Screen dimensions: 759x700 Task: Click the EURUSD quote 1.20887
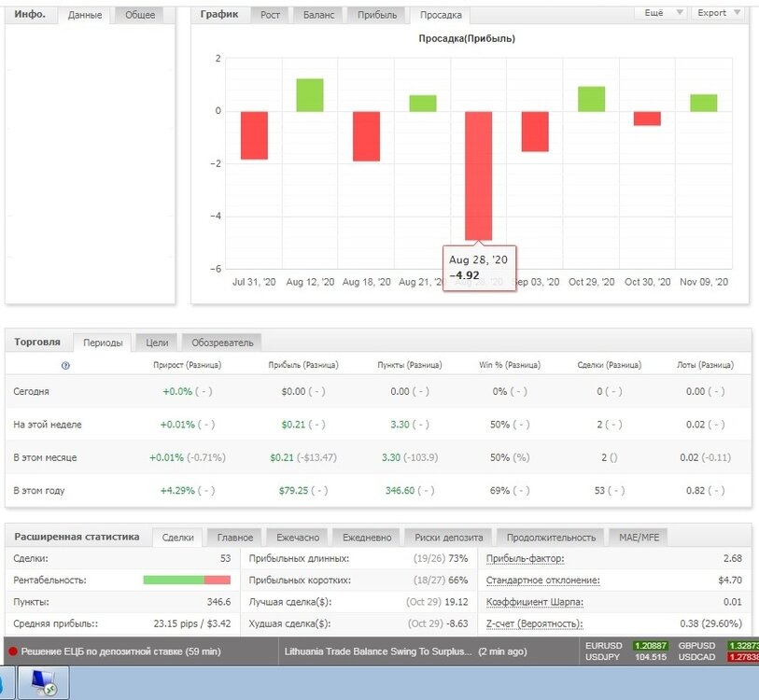coord(650,646)
